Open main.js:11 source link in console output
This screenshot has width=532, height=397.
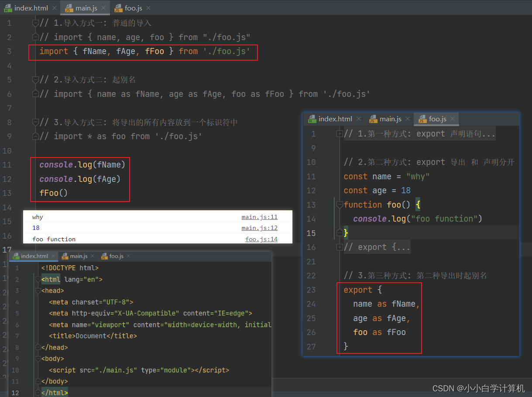[x=260, y=217]
